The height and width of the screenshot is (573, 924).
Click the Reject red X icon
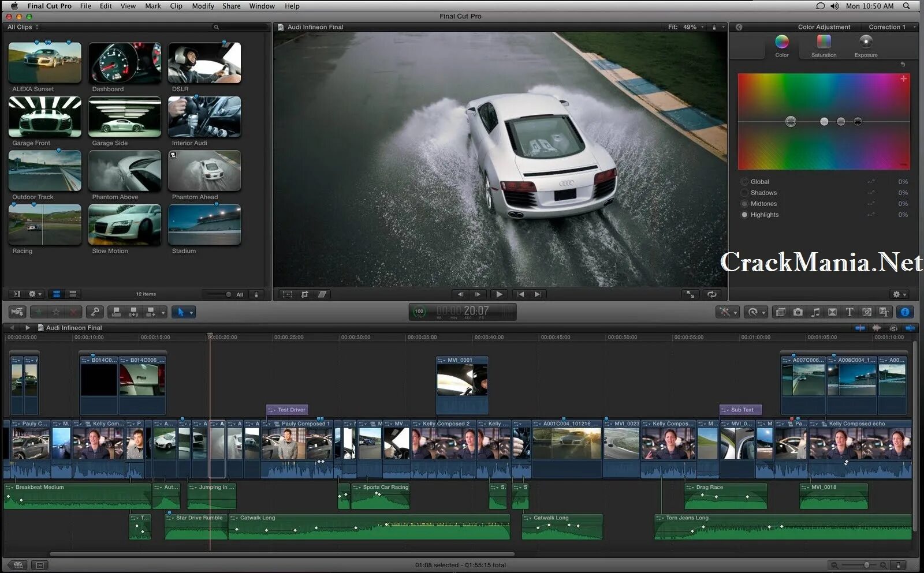pyautogui.click(x=73, y=312)
